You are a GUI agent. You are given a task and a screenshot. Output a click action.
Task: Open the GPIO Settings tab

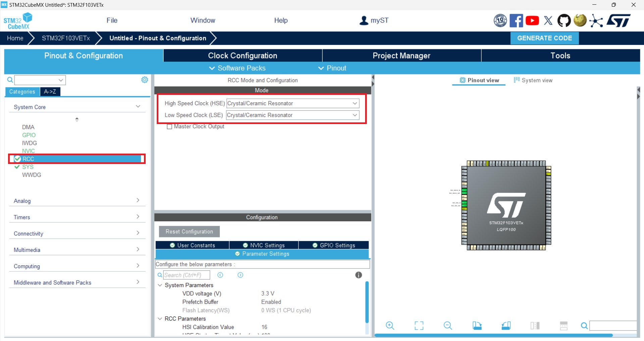point(334,245)
